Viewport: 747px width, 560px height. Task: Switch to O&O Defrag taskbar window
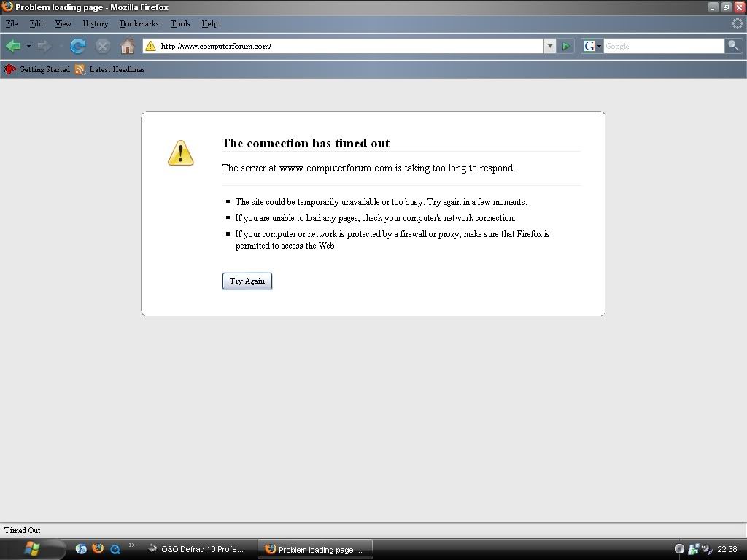click(x=197, y=549)
